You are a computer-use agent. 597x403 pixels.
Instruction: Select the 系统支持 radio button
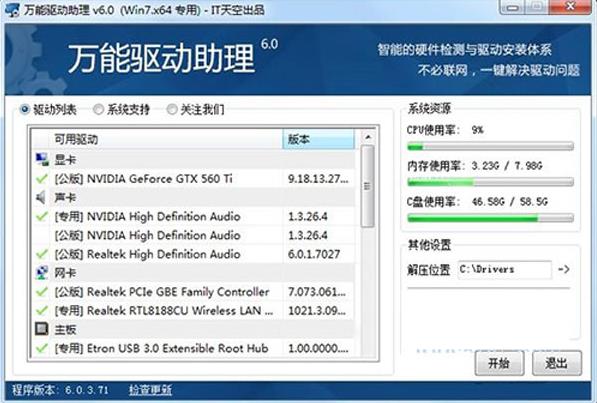(98, 110)
